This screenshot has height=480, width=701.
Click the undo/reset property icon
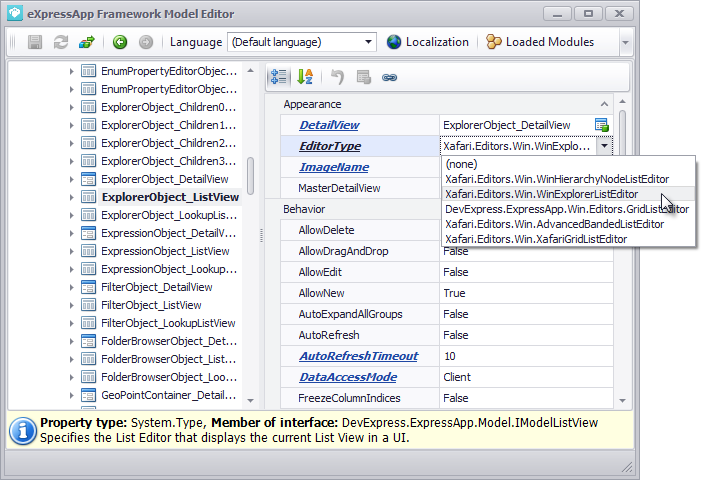point(338,77)
